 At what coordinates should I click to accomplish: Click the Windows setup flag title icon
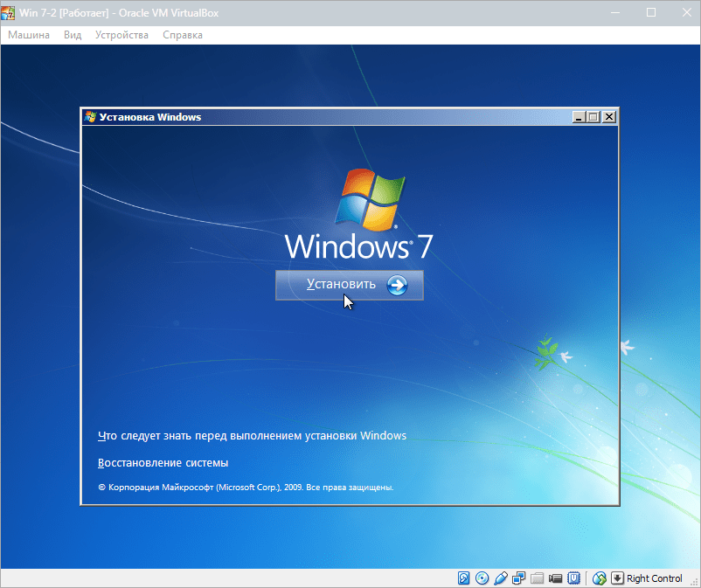(90, 117)
